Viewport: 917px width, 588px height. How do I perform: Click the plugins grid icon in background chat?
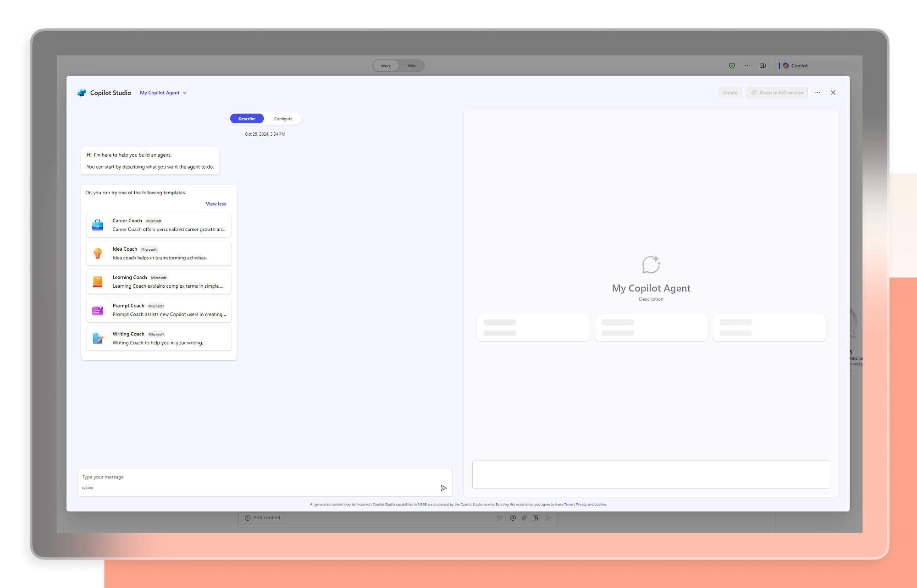click(x=535, y=518)
